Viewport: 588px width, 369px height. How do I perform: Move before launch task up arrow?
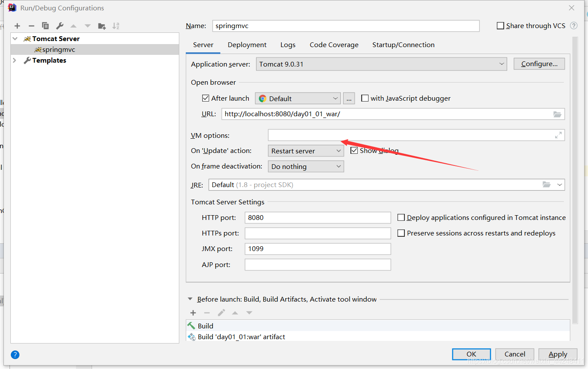pyautogui.click(x=235, y=313)
